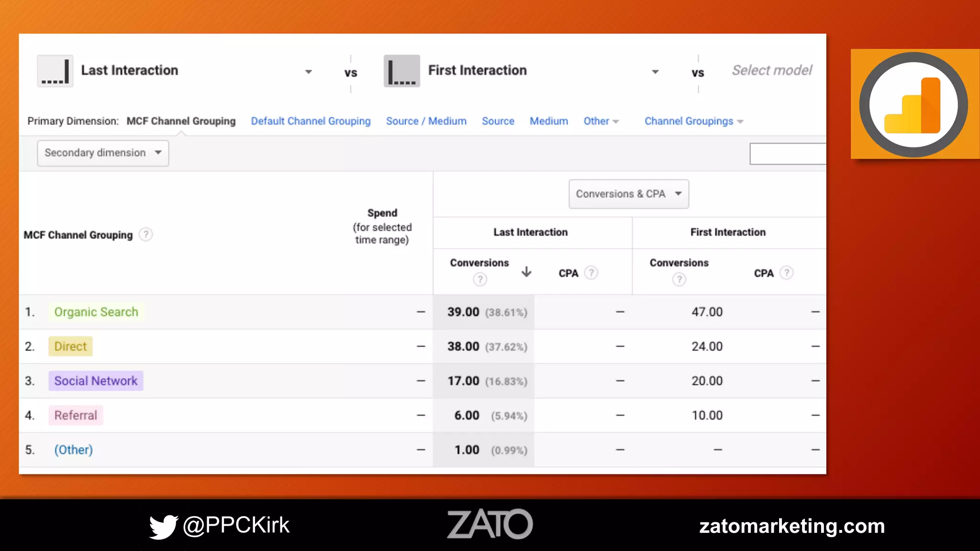
Task: Open help for First Interaction Conversions
Action: [x=679, y=279]
